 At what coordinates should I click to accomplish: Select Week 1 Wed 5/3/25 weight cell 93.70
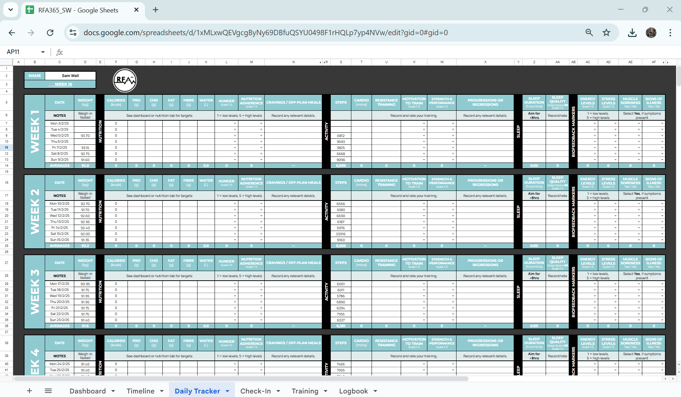click(x=85, y=136)
